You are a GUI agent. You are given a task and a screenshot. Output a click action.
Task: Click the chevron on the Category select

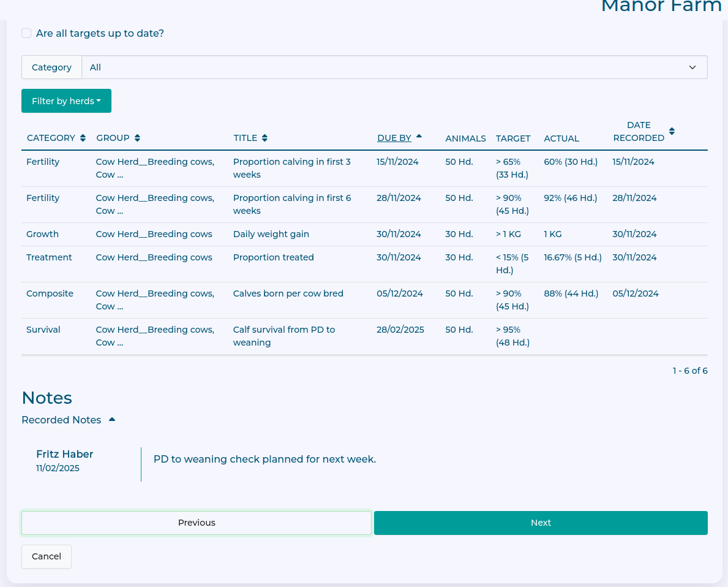coord(692,67)
